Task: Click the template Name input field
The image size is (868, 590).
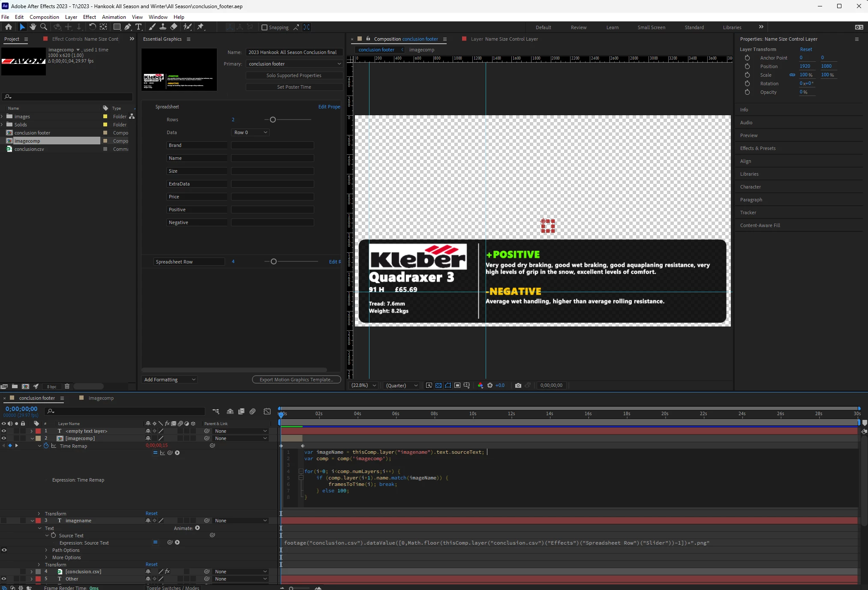Action: tap(294, 52)
